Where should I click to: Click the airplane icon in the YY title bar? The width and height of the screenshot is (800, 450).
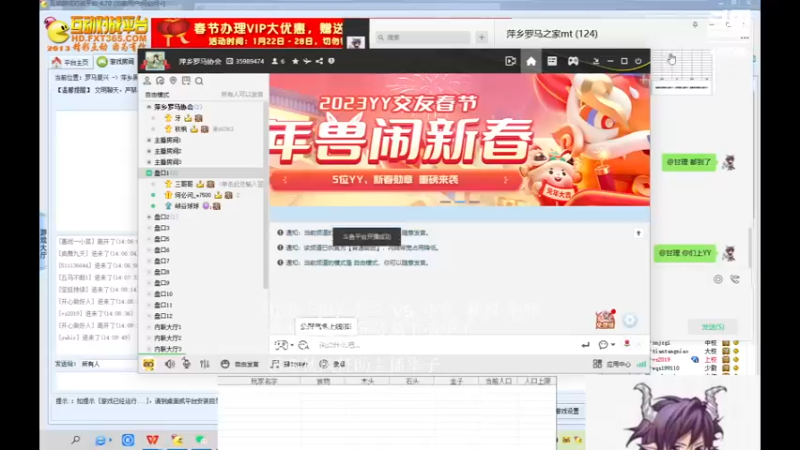point(307,61)
